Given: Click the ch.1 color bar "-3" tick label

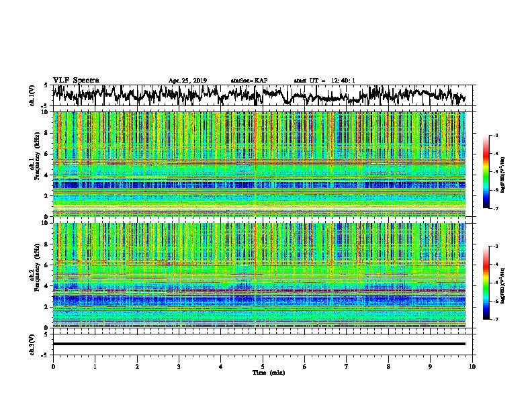Looking at the screenshot, I should click(x=496, y=136).
